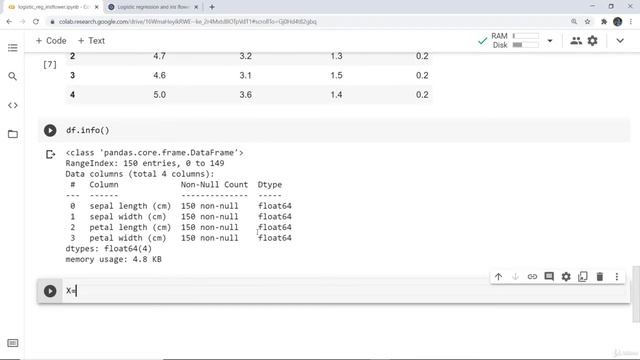The width and height of the screenshot is (640, 360).
Task: Open the code snippets panel icon
Action: [13, 105]
